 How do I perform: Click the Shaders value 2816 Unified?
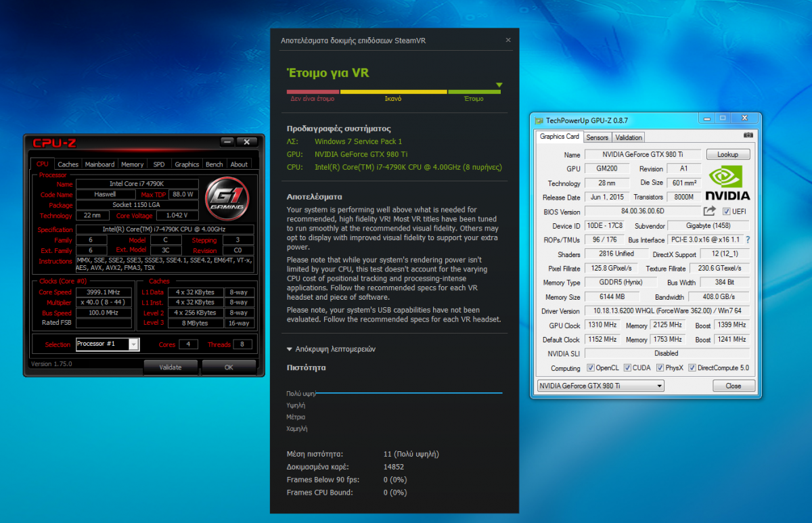(x=616, y=254)
